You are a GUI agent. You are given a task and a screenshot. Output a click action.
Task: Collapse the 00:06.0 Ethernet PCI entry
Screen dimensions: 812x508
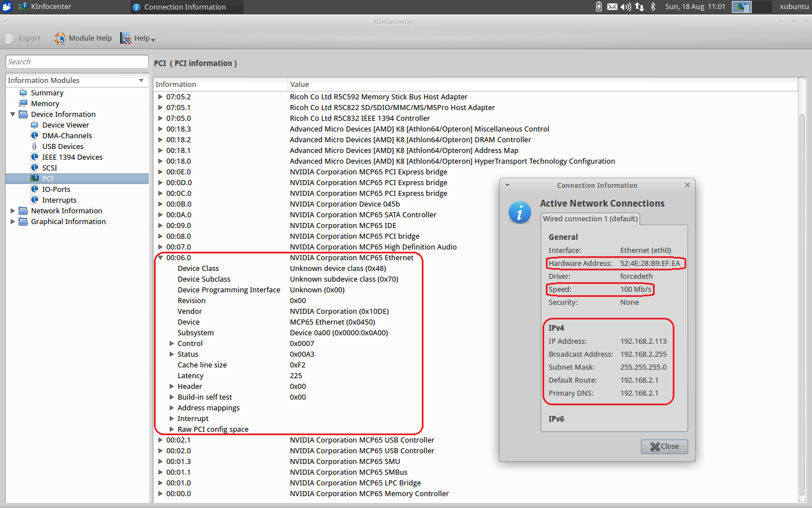pos(161,257)
